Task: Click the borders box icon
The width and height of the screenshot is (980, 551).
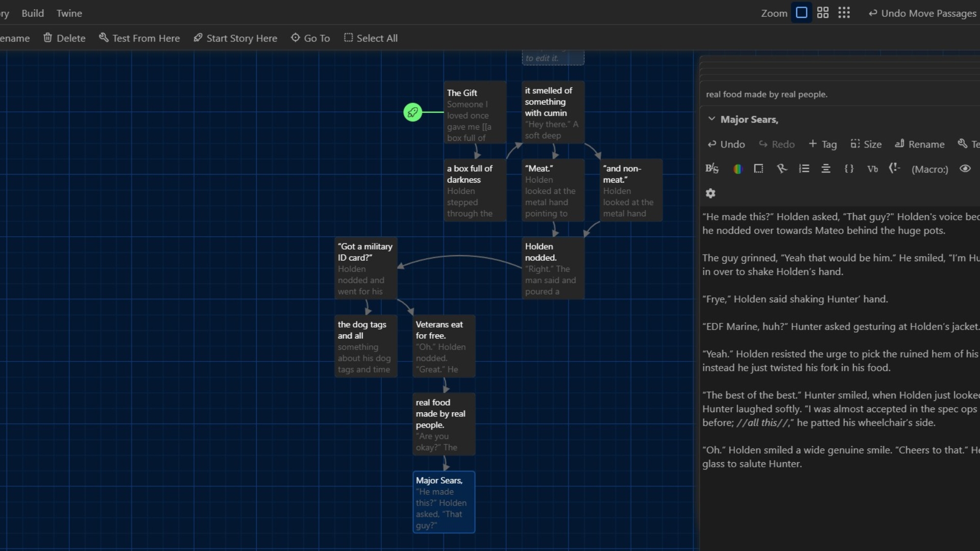Action: 758,169
